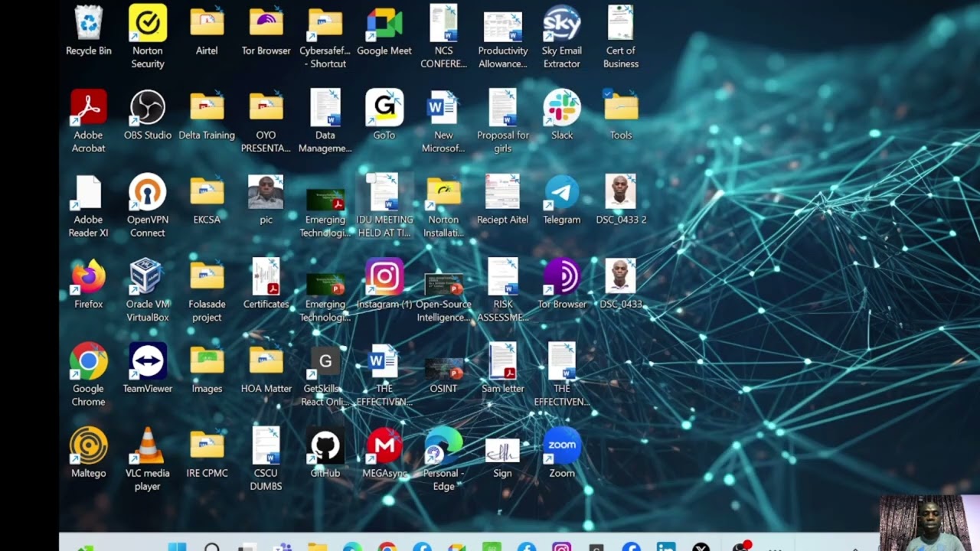Launch Personal - Edge browser
980x551 pixels.
click(443, 445)
